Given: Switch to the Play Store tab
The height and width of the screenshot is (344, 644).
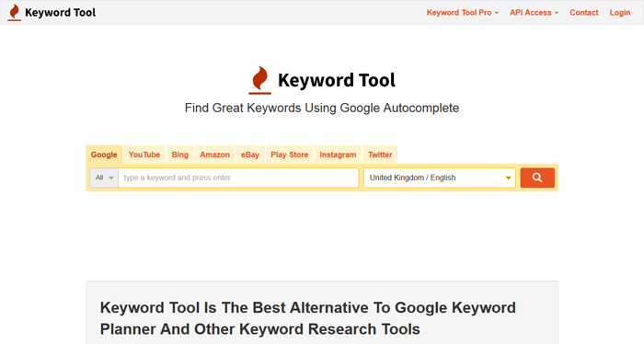Looking at the screenshot, I should 290,155.
